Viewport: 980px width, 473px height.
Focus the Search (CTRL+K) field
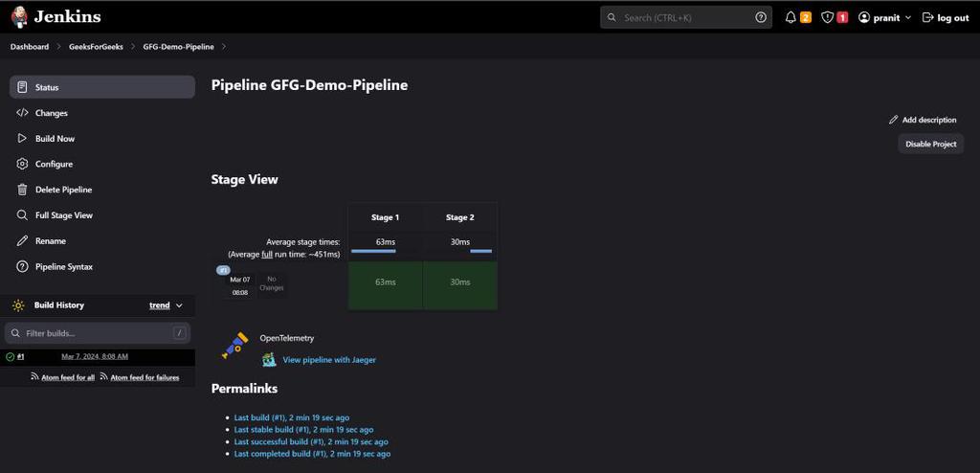coord(685,17)
